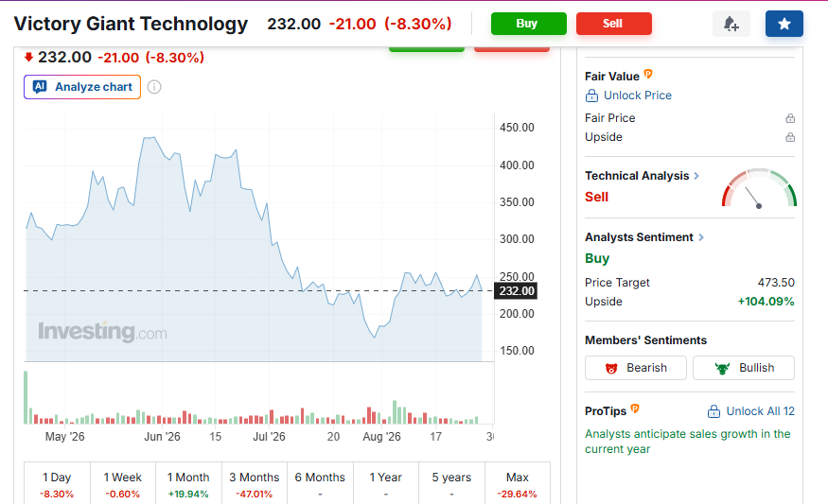Image resolution: width=828 pixels, height=504 pixels.
Task: Click the ProTips pro badge icon
Action: (635, 409)
